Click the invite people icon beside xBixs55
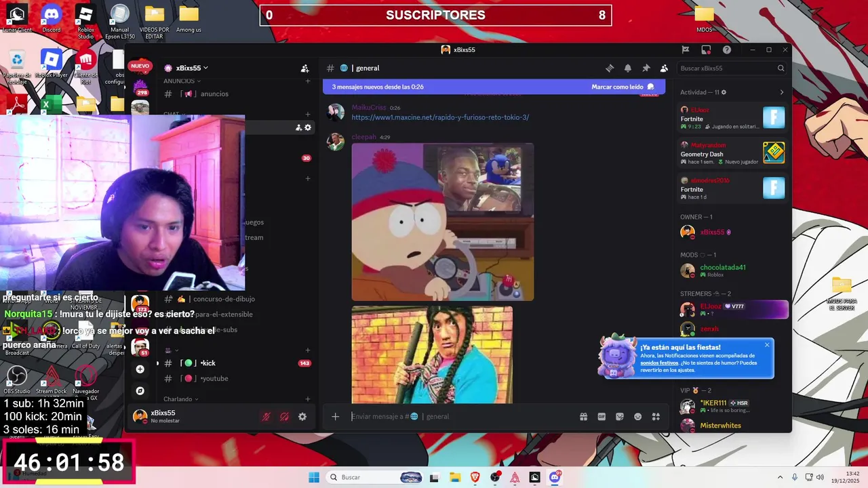This screenshot has height=488, width=868. (x=304, y=68)
